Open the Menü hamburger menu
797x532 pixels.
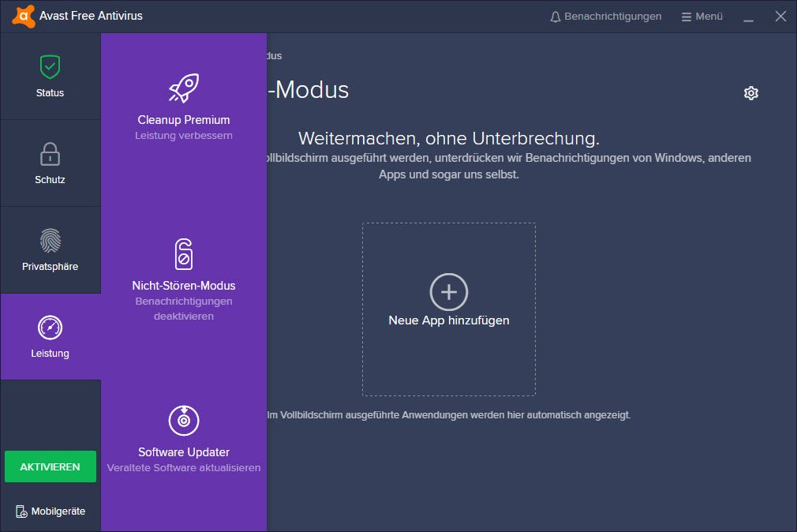702,17
